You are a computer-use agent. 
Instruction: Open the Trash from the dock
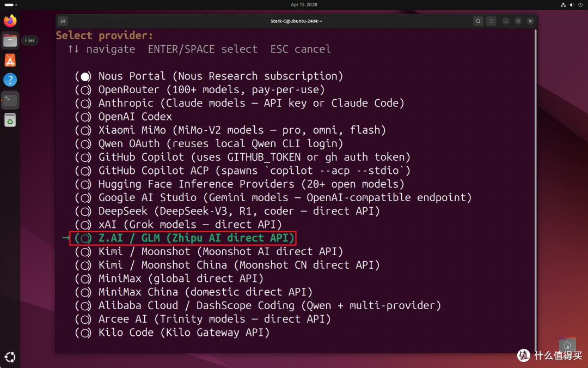pyautogui.click(x=10, y=120)
